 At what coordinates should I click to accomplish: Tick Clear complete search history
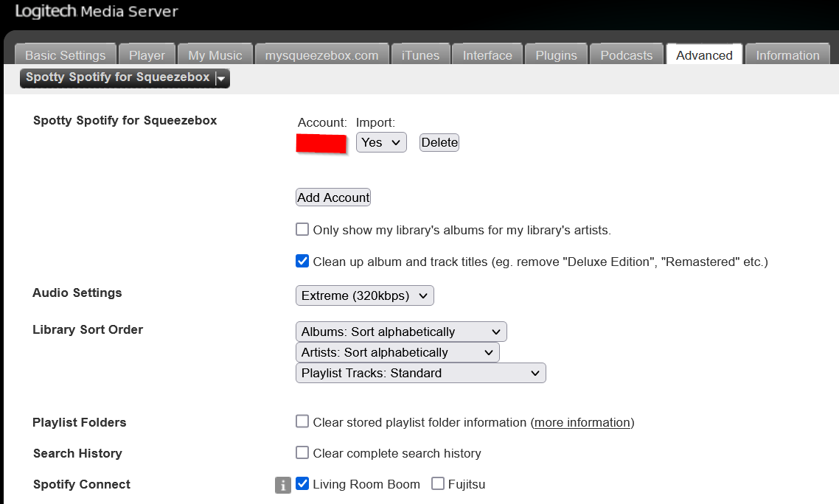click(x=302, y=452)
